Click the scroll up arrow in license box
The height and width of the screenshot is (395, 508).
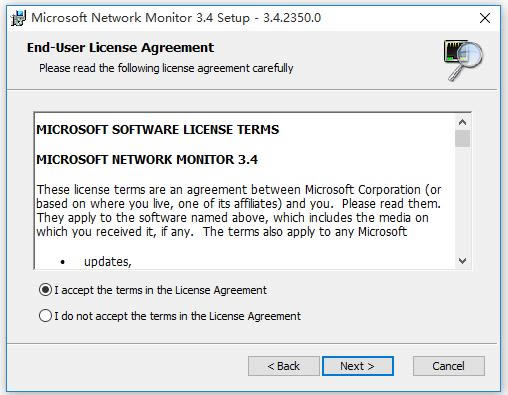click(x=462, y=122)
